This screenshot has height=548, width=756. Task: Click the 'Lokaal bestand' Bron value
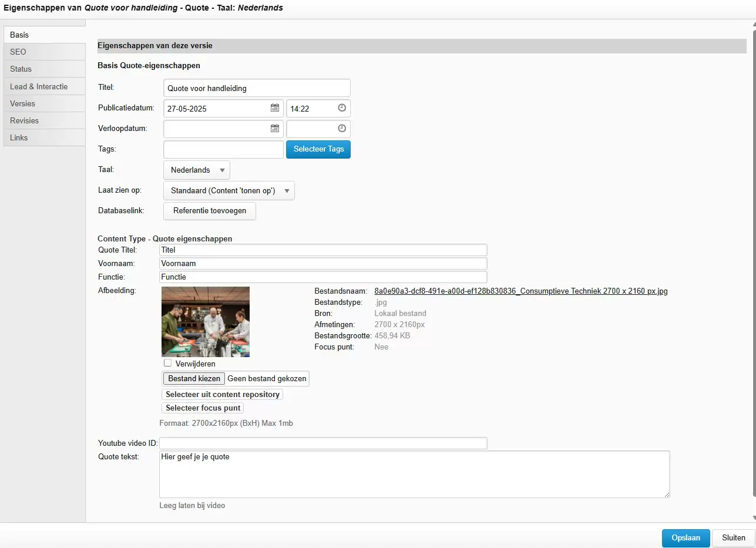[x=400, y=313]
